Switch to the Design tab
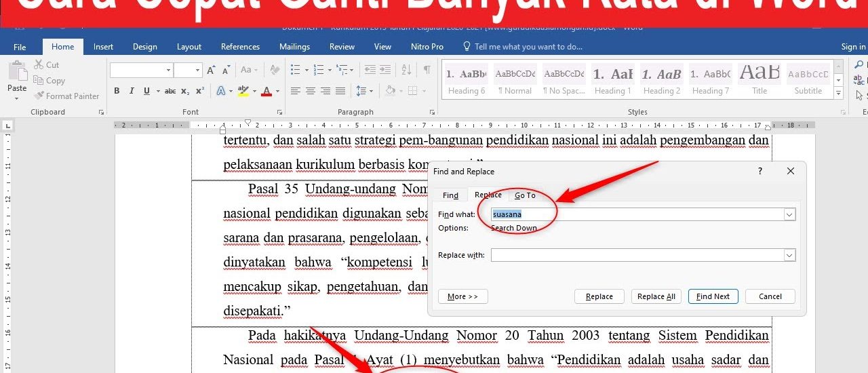This screenshot has height=373, width=868. coord(144,47)
